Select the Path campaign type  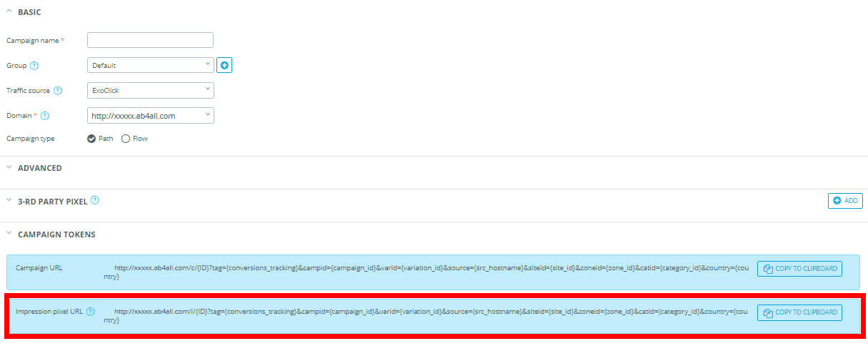click(x=100, y=139)
